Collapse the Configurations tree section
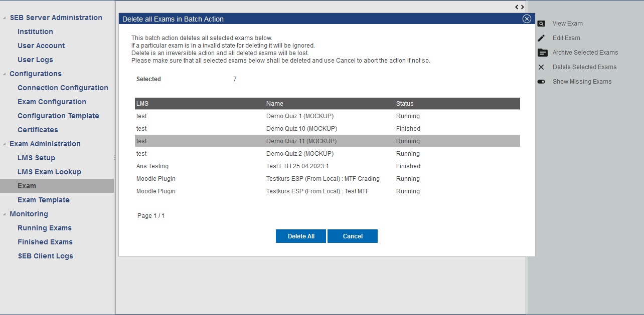This screenshot has height=315, width=644. [5, 74]
